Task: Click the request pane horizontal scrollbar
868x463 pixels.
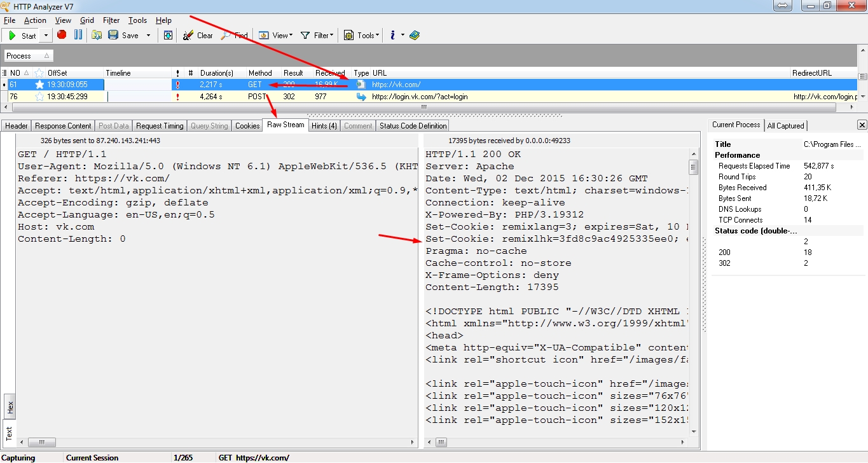Action: point(216,442)
